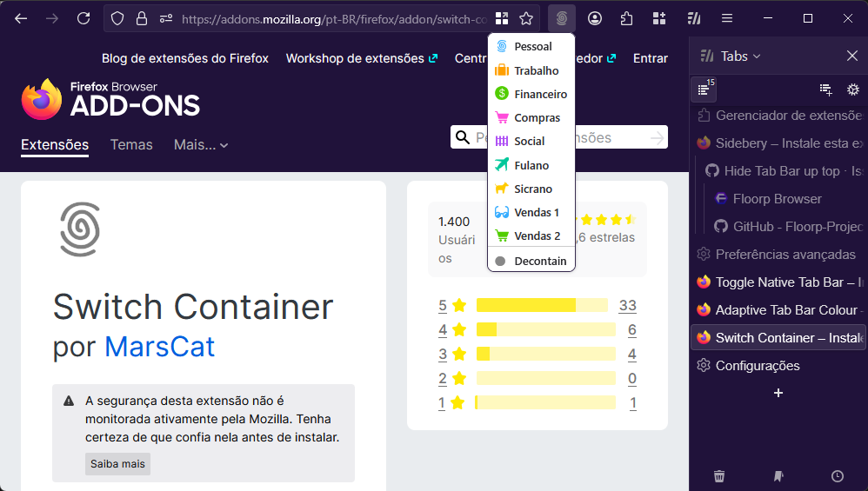Switch to the Trabalho container

[x=531, y=70]
